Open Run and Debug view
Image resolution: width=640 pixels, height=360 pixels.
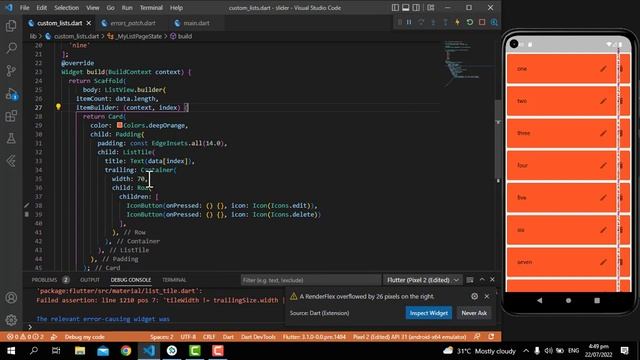11,93
